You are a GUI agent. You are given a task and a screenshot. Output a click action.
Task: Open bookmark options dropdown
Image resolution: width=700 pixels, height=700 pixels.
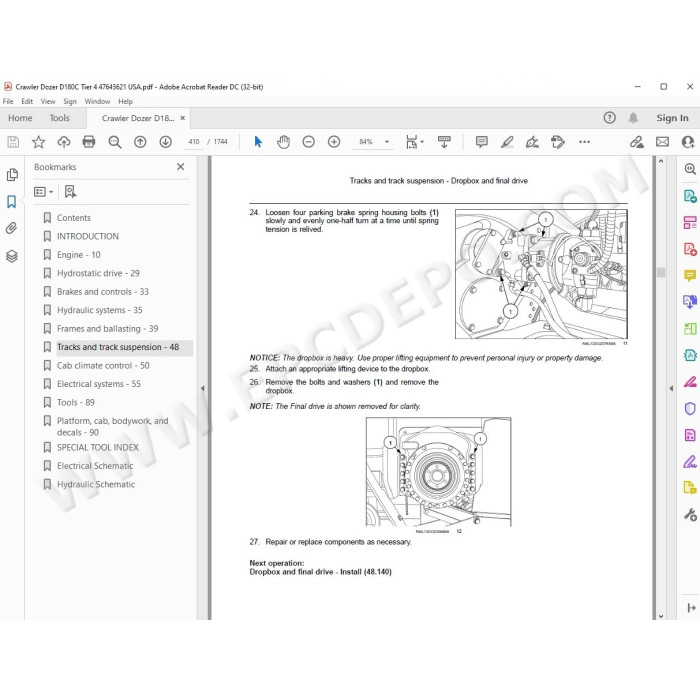point(43,192)
